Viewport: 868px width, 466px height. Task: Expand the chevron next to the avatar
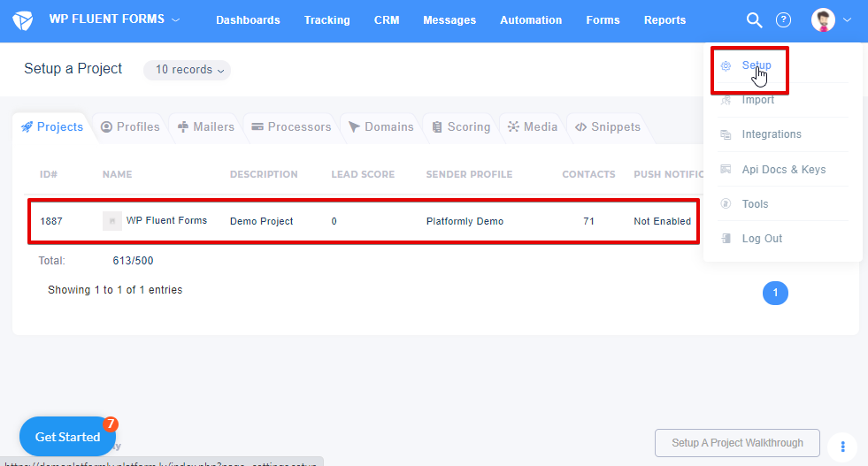click(847, 20)
